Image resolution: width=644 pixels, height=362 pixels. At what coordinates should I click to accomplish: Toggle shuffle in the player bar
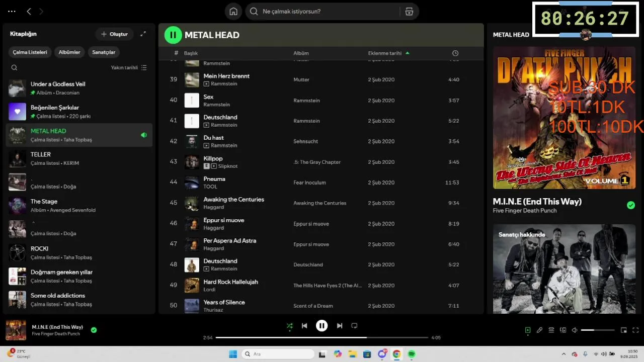tap(289, 326)
